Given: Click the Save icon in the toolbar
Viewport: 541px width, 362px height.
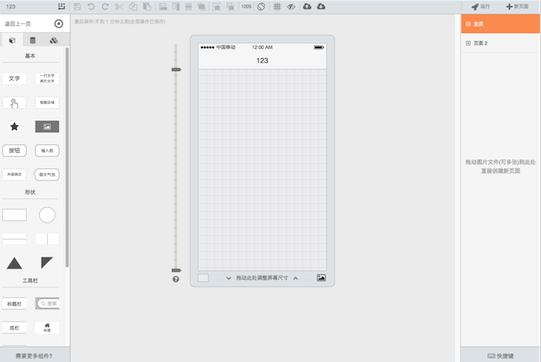Looking at the screenshot, I should [77, 7].
